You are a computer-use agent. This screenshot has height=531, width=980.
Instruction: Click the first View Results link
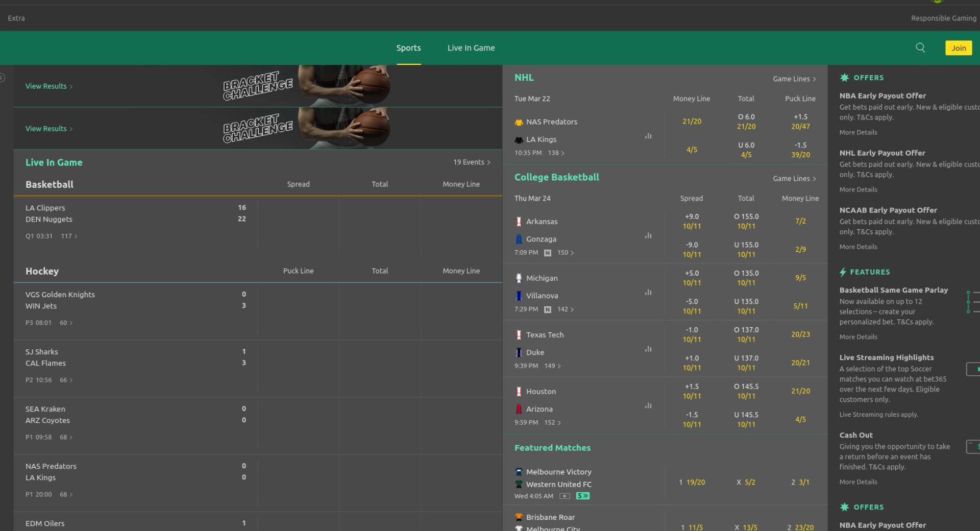49,86
